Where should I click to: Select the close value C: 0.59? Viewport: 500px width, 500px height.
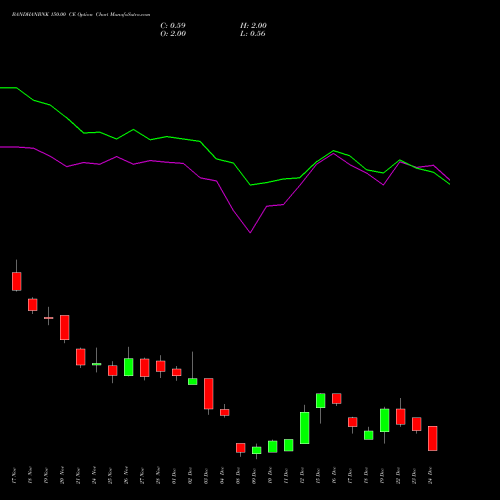tap(173, 25)
